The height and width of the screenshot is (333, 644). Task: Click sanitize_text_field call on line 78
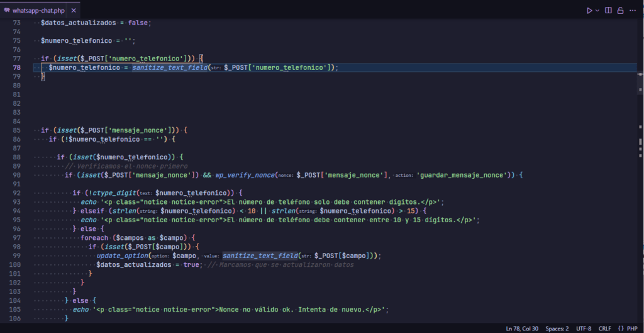tap(170, 67)
